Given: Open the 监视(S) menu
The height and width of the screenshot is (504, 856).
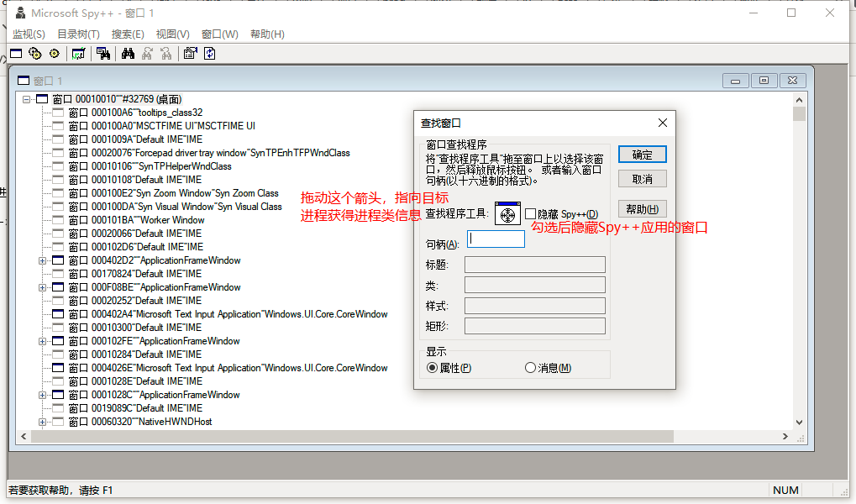Looking at the screenshot, I should 29,34.
